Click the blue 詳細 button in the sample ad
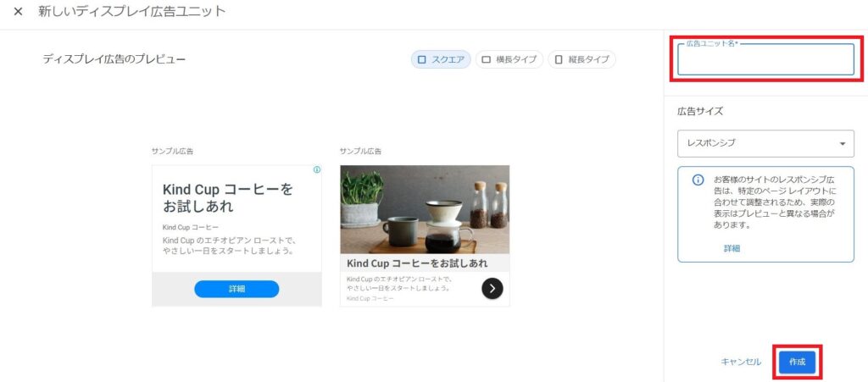This screenshot has width=868, height=382. point(236,289)
